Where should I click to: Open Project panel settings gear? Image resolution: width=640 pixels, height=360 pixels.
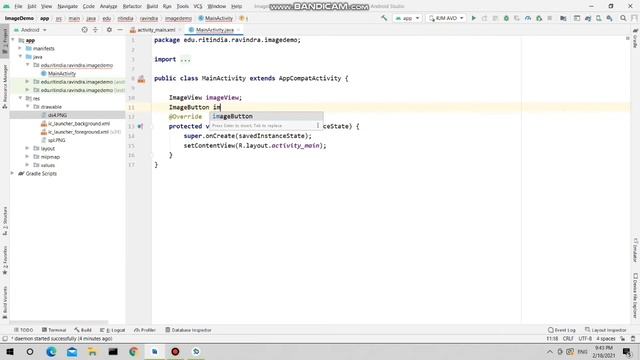(109, 30)
